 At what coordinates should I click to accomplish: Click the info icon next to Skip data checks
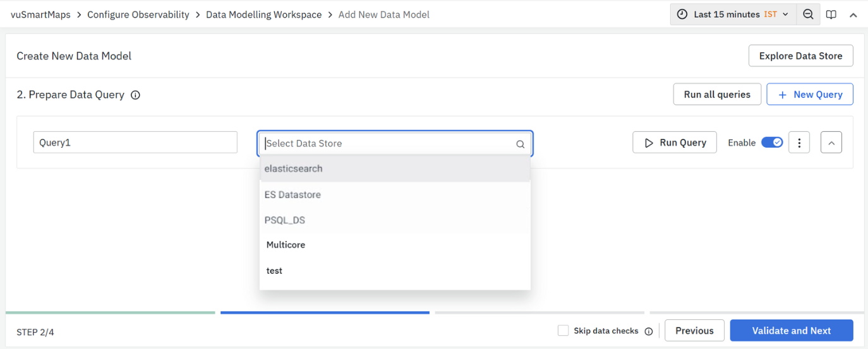649,331
